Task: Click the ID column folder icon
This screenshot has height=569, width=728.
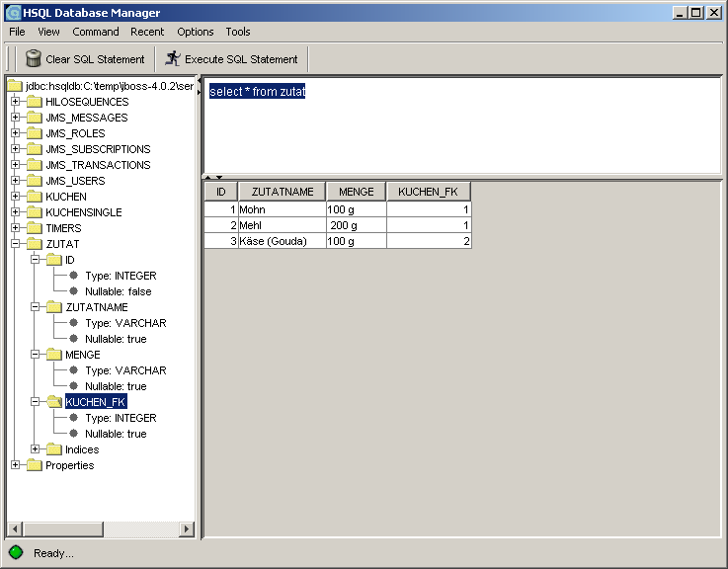Action: tap(54, 260)
